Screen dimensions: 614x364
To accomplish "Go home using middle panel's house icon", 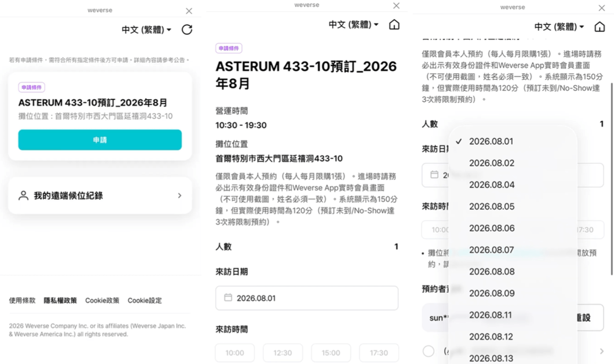I will coord(394,24).
